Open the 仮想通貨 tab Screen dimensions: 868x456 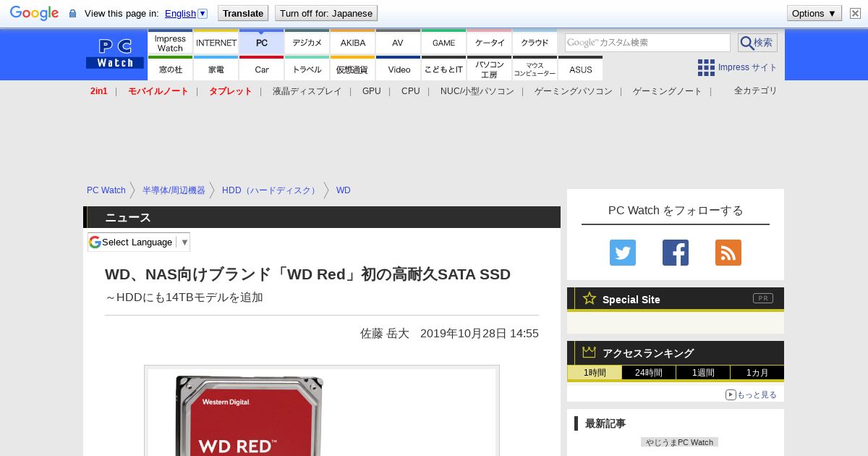pos(353,69)
